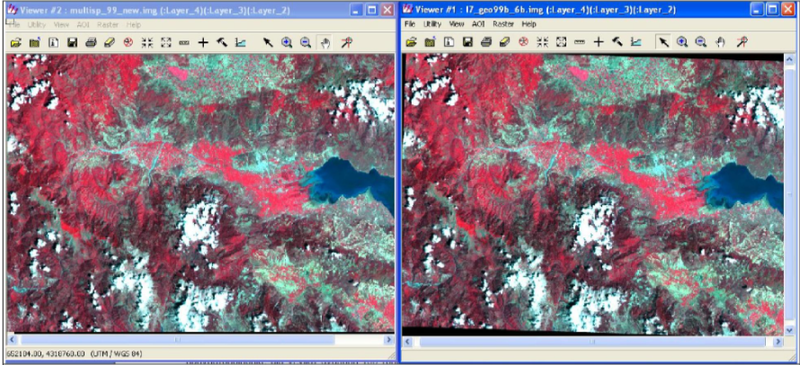Image resolution: width=800 pixels, height=365 pixels.
Task: Zoom in by two (outward arrows) in Viewer #1
Action: click(x=561, y=43)
